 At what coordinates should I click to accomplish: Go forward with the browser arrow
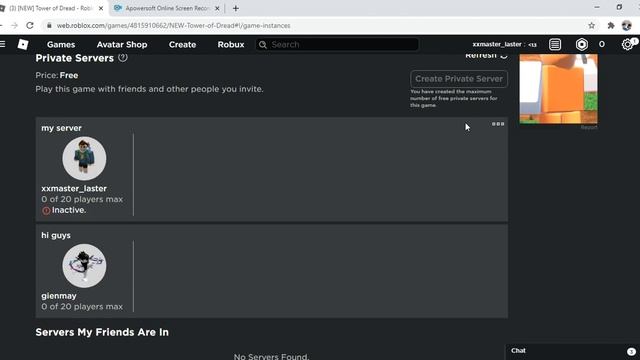14,25
